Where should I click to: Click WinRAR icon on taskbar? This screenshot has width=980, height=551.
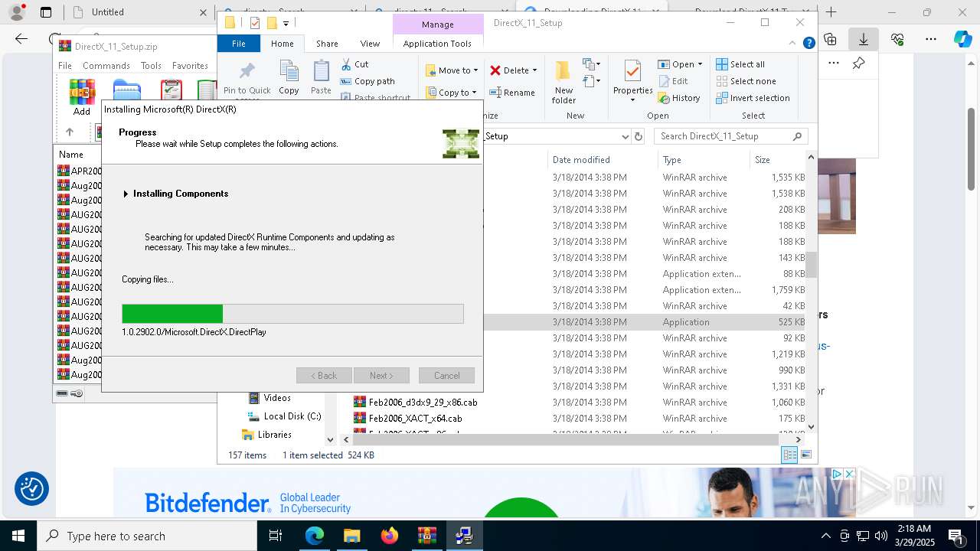click(426, 536)
